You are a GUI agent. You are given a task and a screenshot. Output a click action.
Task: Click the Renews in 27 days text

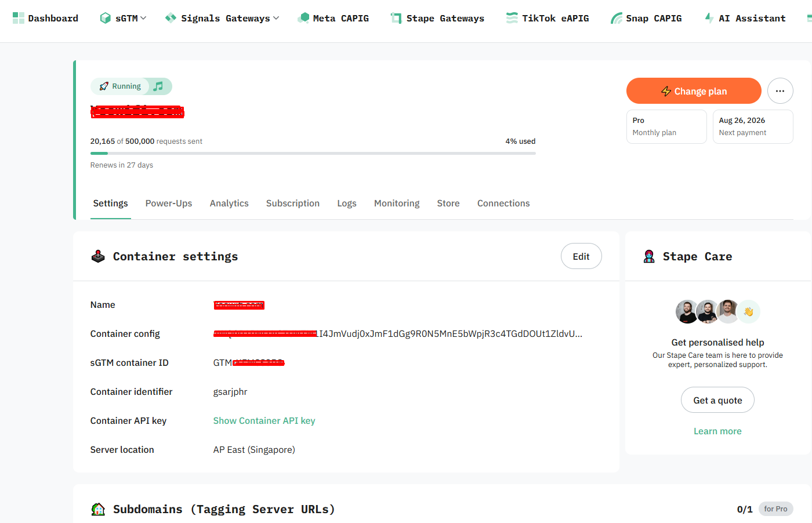(x=122, y=165)
